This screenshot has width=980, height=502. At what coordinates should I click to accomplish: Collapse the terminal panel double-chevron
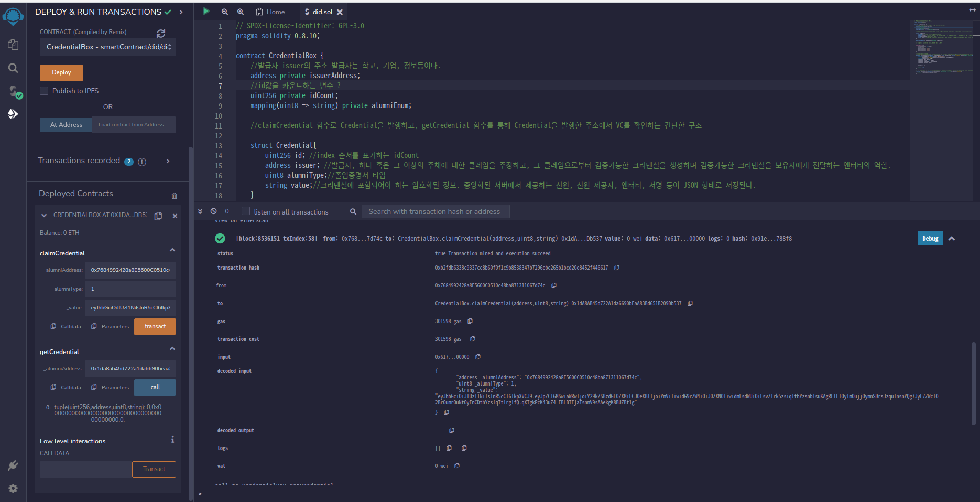point(200,211)
